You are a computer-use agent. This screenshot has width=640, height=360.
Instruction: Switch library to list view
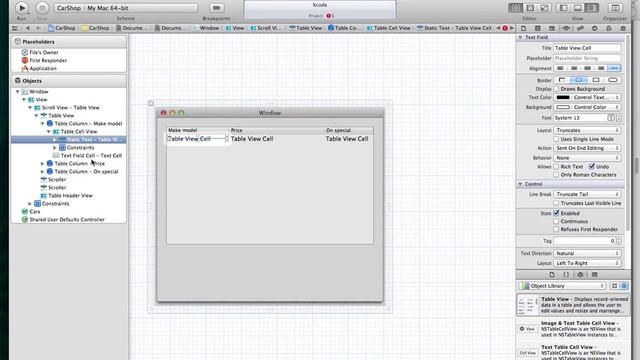click(624, 286)
